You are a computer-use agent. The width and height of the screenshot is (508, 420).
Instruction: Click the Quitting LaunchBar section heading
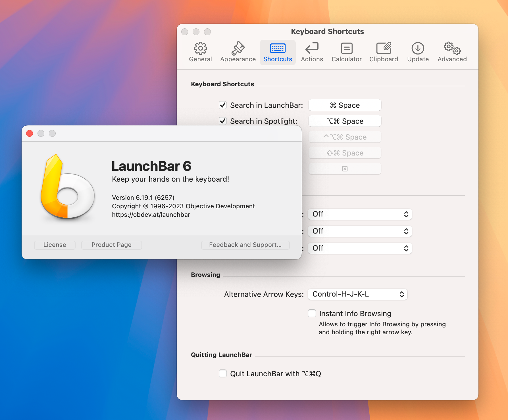[x=222, y=355]
